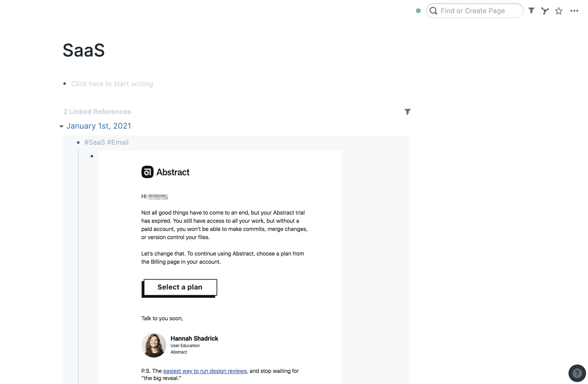Click the magnifying glass search icon
This screenshot has height=384, width=588.
[434, 11]
